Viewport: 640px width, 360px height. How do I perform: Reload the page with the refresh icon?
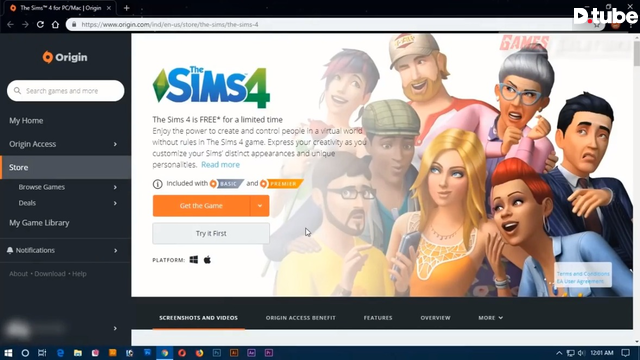40,24
